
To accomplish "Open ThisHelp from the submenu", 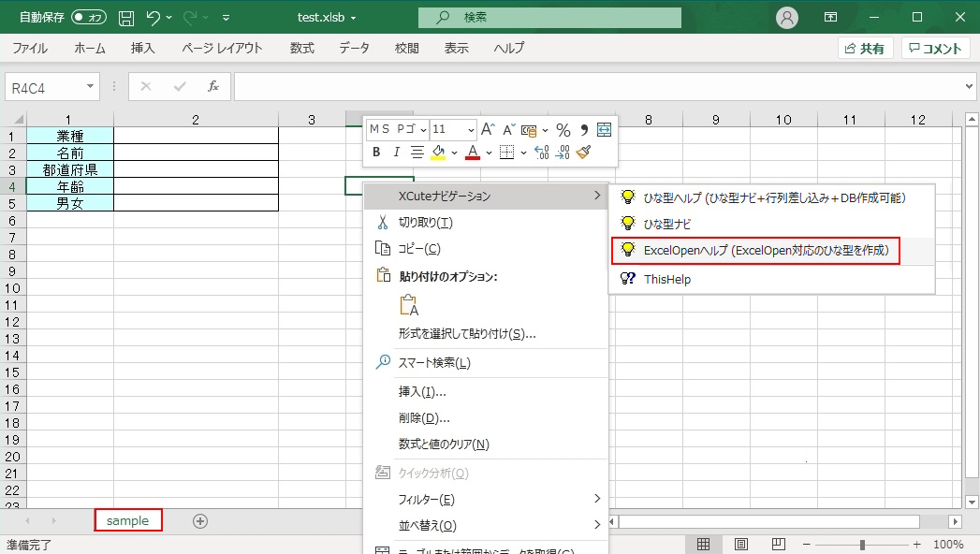I will (772, 279).
